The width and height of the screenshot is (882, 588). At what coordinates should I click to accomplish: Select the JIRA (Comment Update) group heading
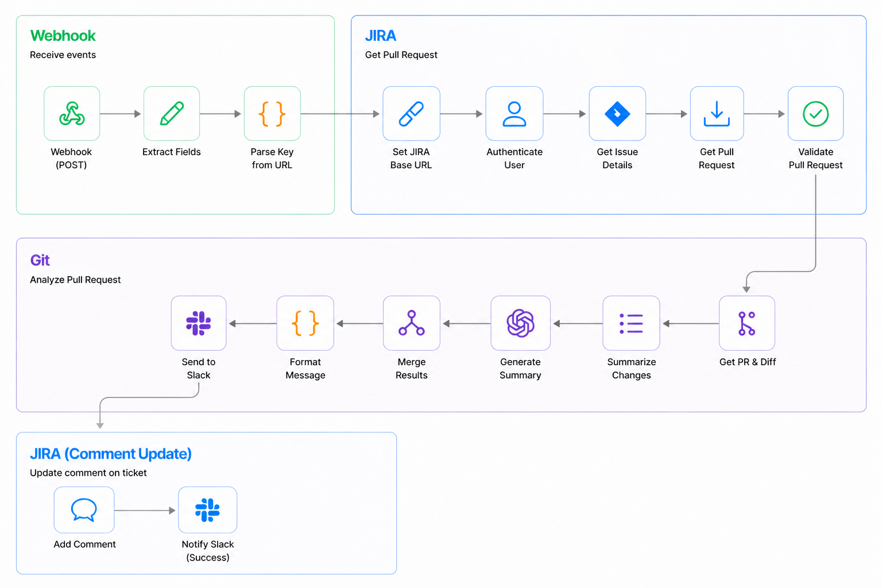[111, 454]
